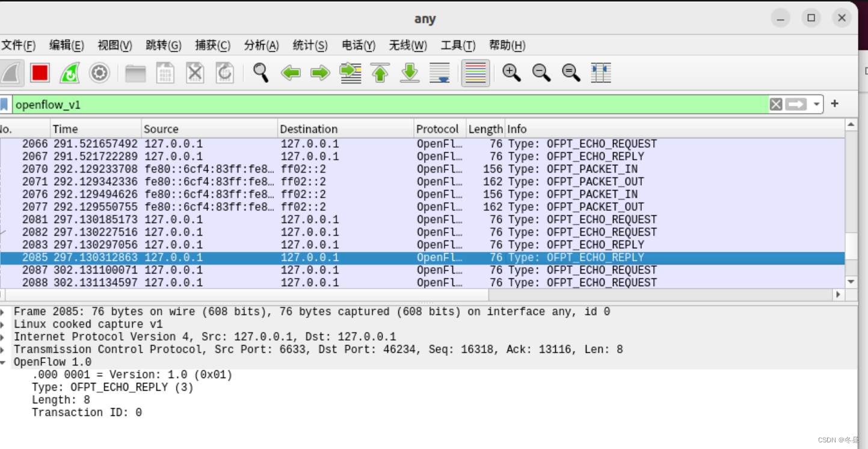Click horizontal scrollbar right arrow in packet list
Image resolution: width=868 pixels, height=449 pixels.
coord(838,295)
